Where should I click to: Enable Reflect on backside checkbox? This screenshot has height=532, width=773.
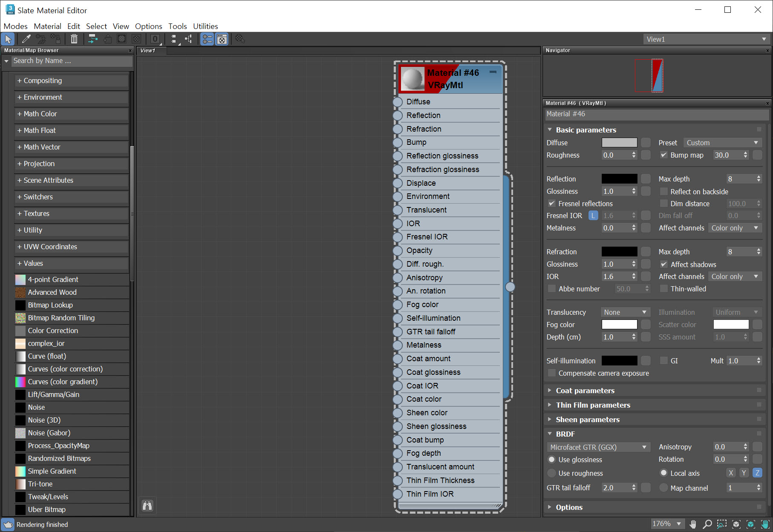(x=663, y=192)
